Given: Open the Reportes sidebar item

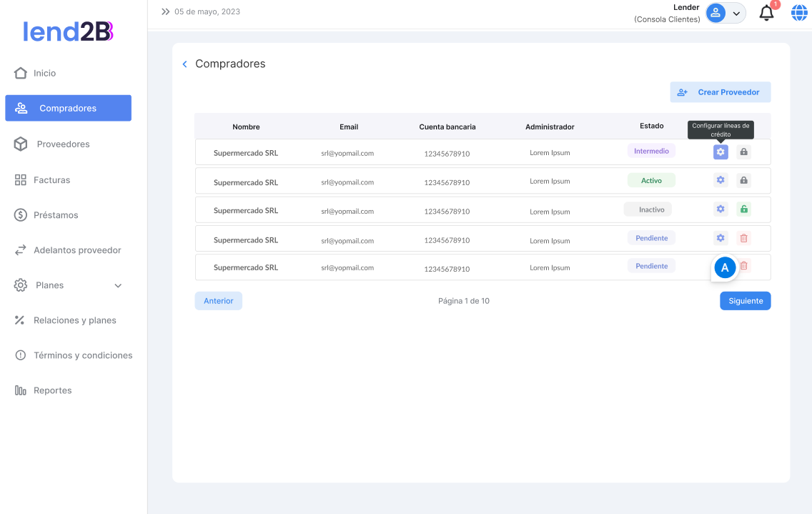Looking at the screenshot, I should (x=52, y=390).
